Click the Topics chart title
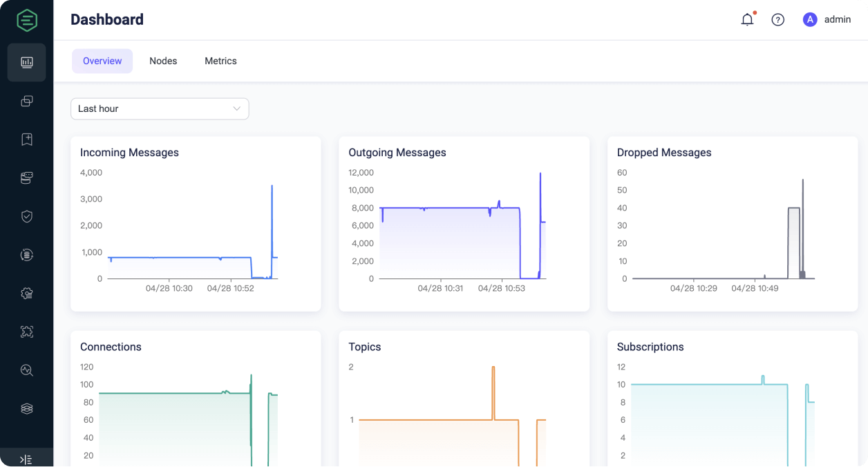The image size is (868, 467). [365, 347]
